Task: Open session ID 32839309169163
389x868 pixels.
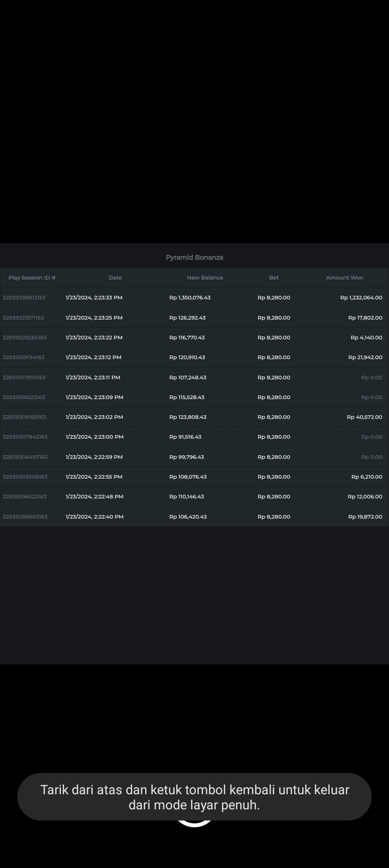Action: point(24,417)
